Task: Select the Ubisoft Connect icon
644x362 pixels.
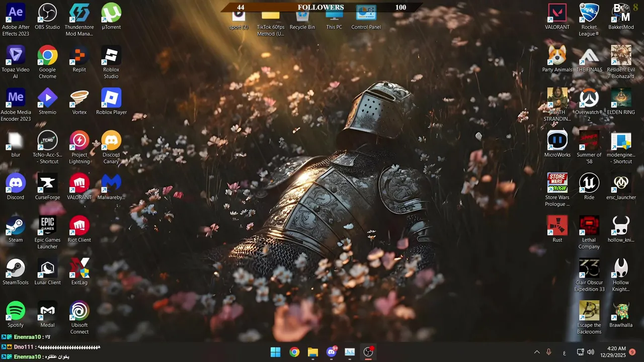Action: pos(79,318)
